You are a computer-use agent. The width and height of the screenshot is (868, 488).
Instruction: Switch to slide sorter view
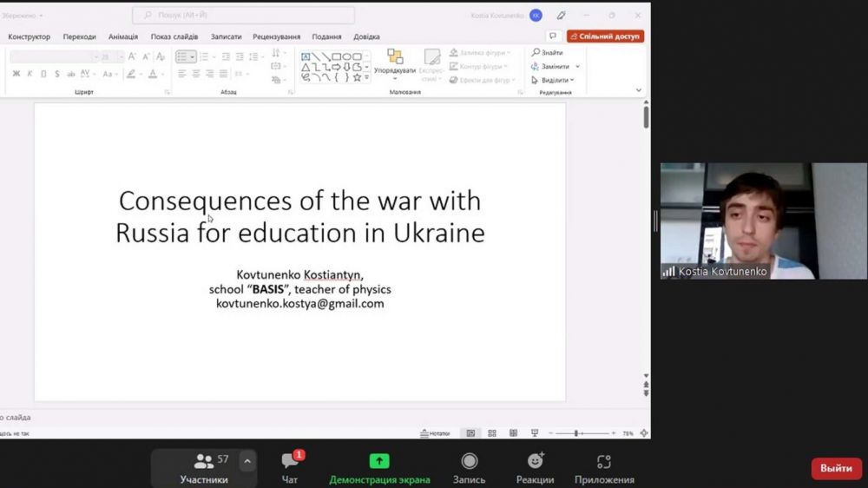tap(492, 433)
